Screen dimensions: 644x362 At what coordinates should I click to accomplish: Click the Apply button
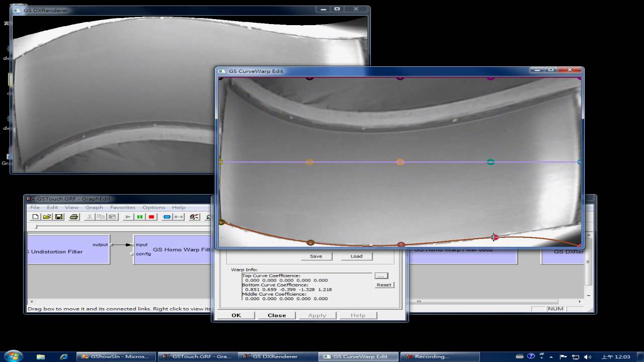point(317,315)
